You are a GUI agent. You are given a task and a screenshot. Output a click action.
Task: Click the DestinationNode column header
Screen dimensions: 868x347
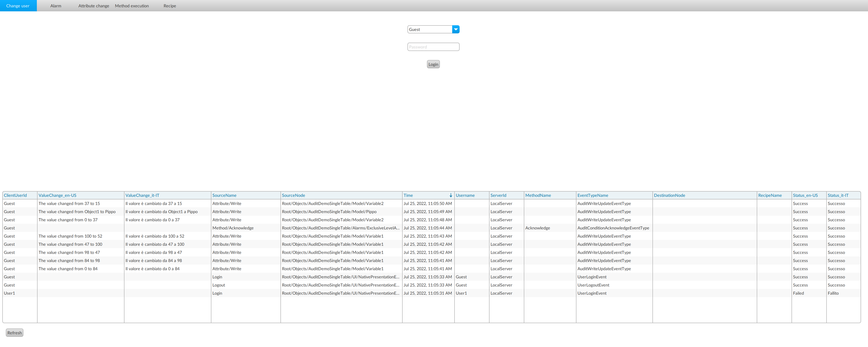coord(669,196)
